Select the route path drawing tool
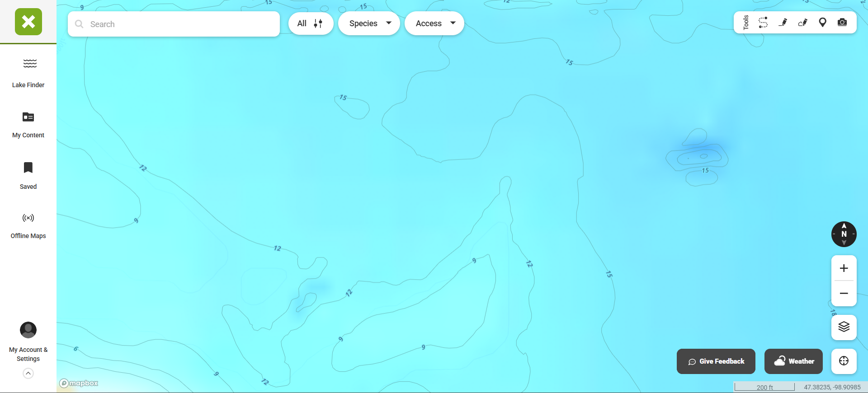 tap(763, 23)
